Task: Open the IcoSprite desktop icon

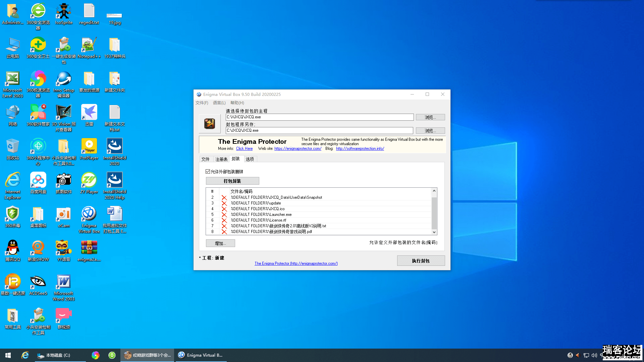Action: pyautogui.click(x=64, y=14)
